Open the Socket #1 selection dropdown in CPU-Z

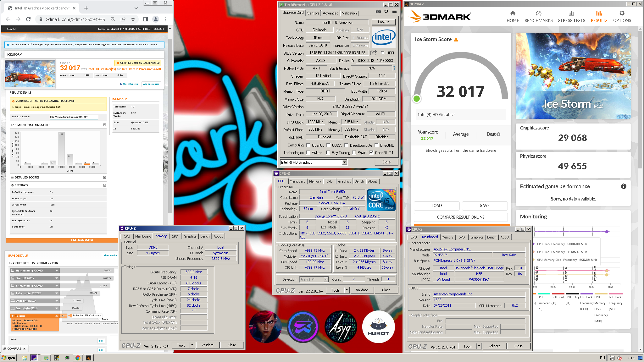[326, 279]
